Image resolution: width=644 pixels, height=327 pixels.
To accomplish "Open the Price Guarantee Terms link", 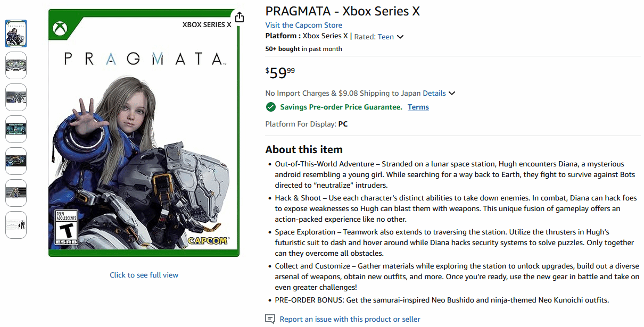I will (x=418, y=107).
